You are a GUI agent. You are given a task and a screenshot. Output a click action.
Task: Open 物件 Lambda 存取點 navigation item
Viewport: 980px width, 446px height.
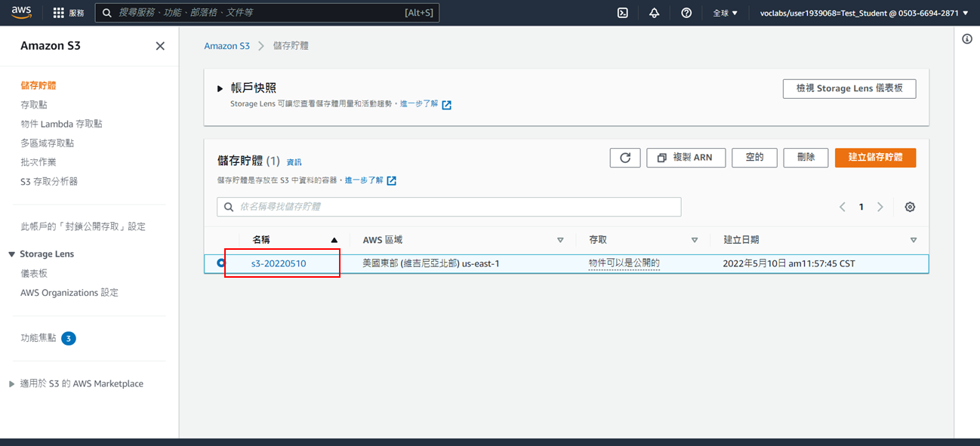61,124
